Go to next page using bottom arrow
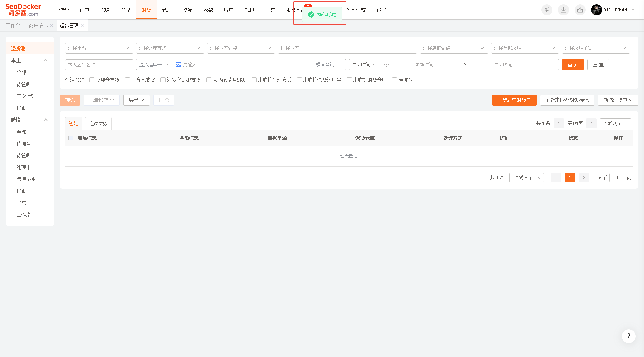Viewport: 644px width, 357px height. click(584, 178)
